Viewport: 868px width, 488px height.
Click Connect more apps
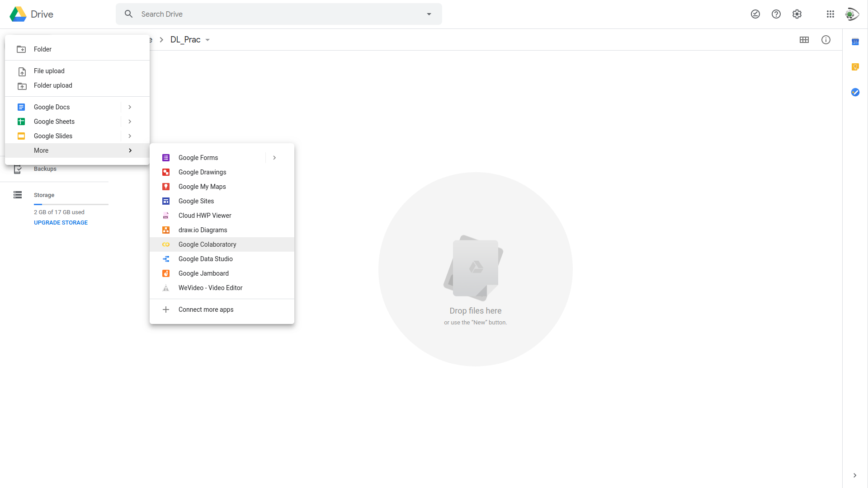[x=206, y=310]
